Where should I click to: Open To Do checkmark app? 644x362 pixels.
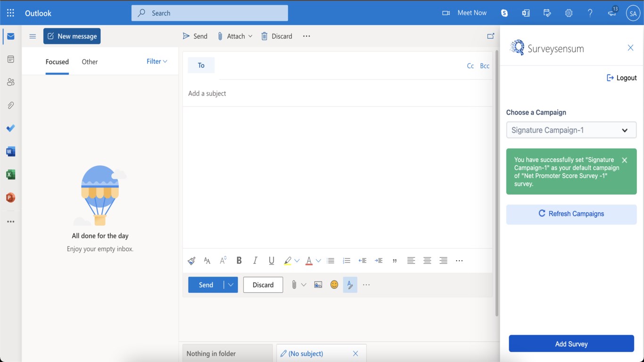[x=10, y=128]
